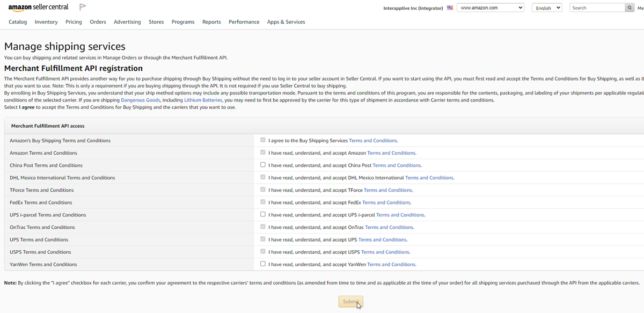Check the UPS i-parcel acceptance checkbox
This screenshot has height=313, width=644.
263,214
